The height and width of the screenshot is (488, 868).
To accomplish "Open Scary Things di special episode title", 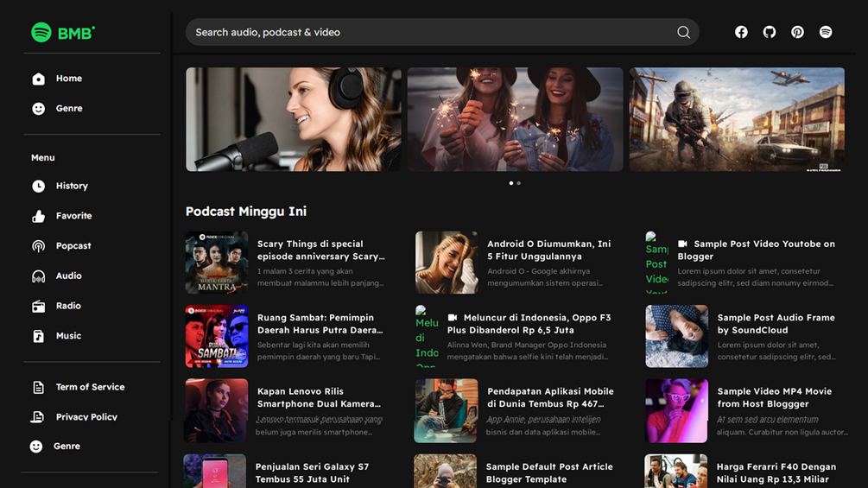I will 321,250.
